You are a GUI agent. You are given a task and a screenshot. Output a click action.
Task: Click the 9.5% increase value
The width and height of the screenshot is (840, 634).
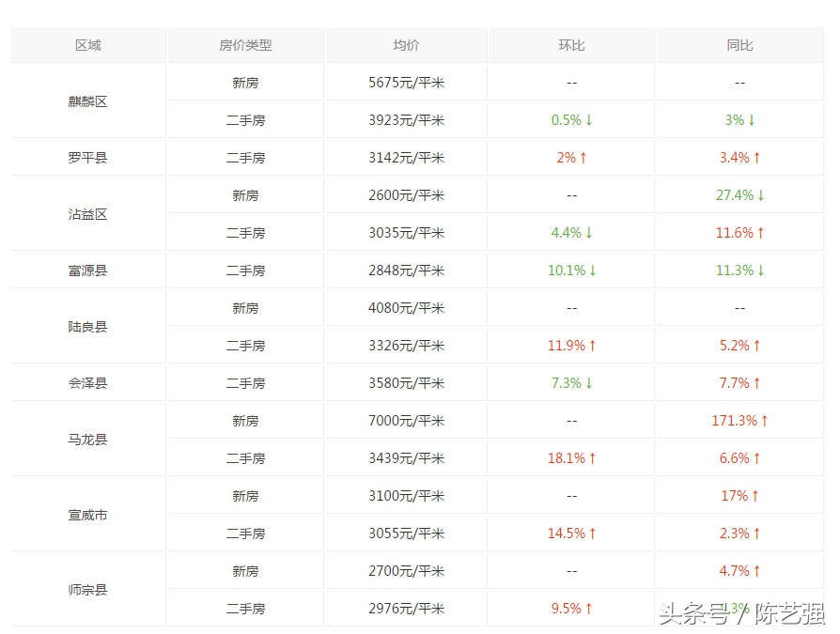tap(571, 609)
